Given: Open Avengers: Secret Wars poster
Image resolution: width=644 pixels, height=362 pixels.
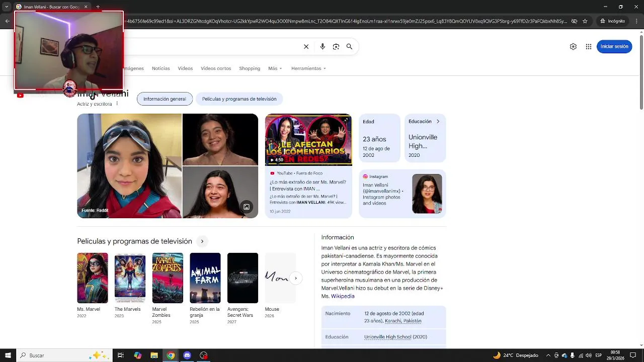Looking at the screenshot, I should coord(243,278).
